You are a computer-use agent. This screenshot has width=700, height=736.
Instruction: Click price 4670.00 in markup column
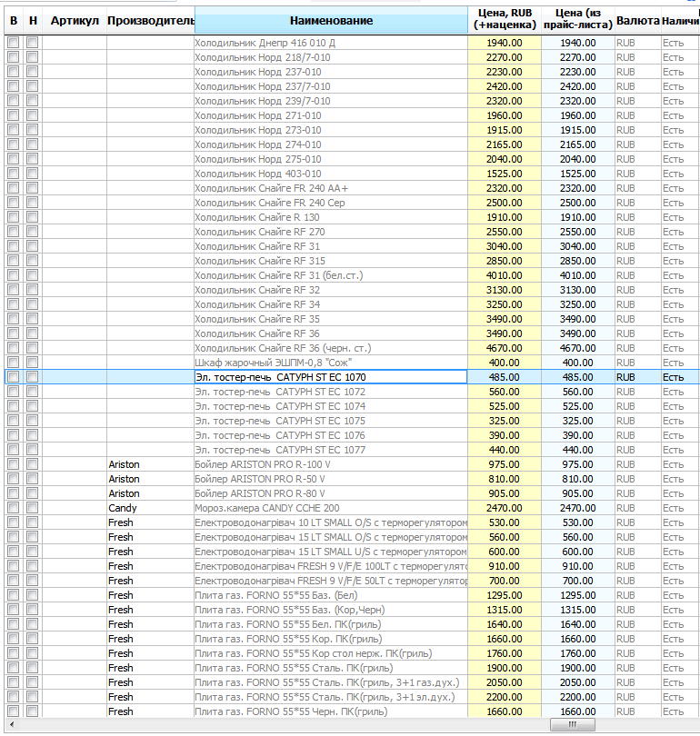505,348
